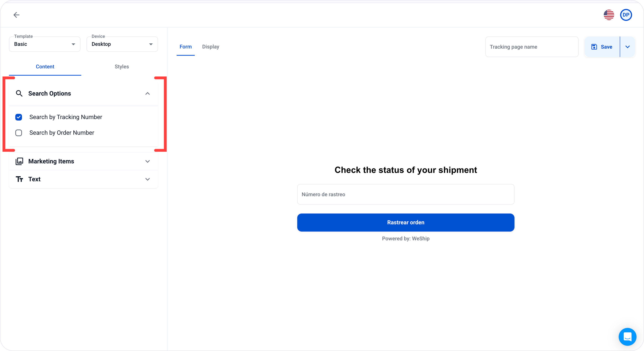Switch to the Styles tab
This screenshot has height=351, width=644.
click(122, 67)
